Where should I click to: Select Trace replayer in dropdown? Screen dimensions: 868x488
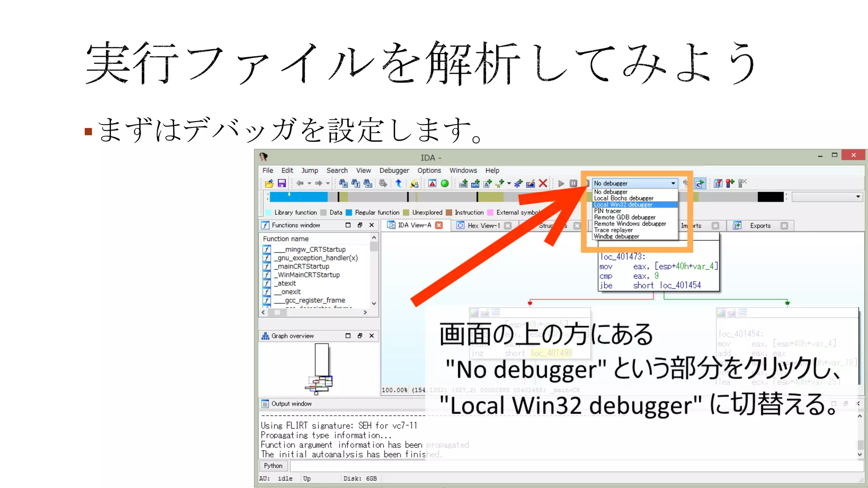click(x=635, y=230)
